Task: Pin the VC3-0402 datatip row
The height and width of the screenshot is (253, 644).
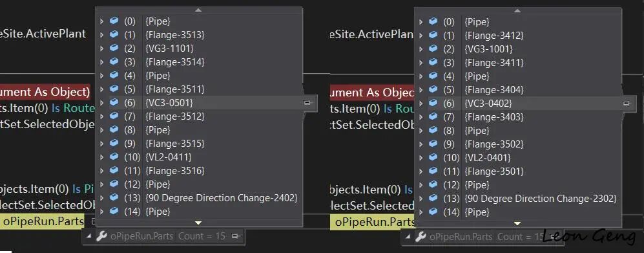Action: click(x=627, y=104)
